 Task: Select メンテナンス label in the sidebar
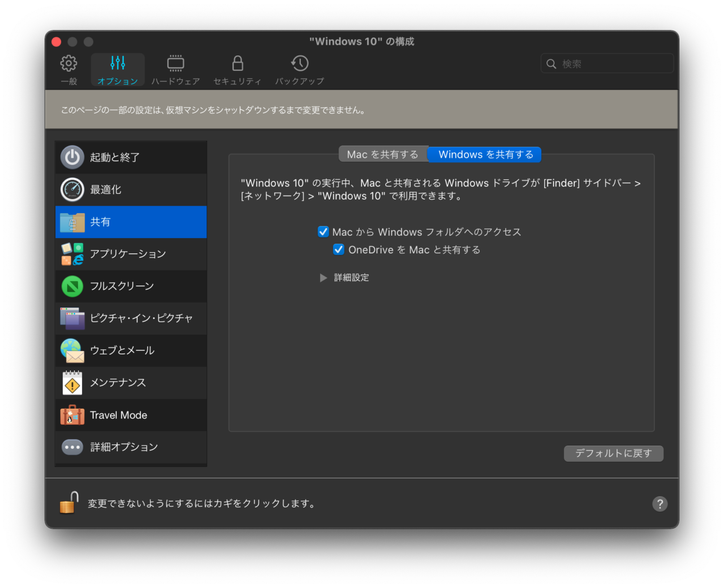(118, 383)
